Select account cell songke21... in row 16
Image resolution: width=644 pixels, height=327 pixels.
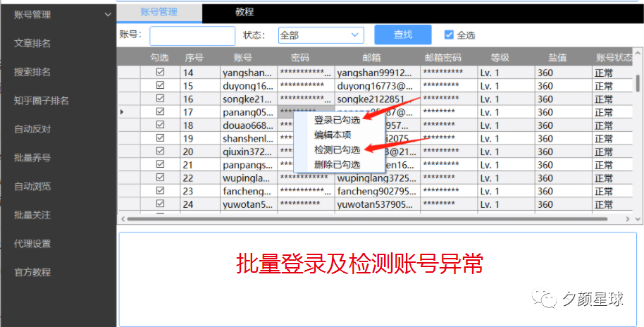[249, 99]
